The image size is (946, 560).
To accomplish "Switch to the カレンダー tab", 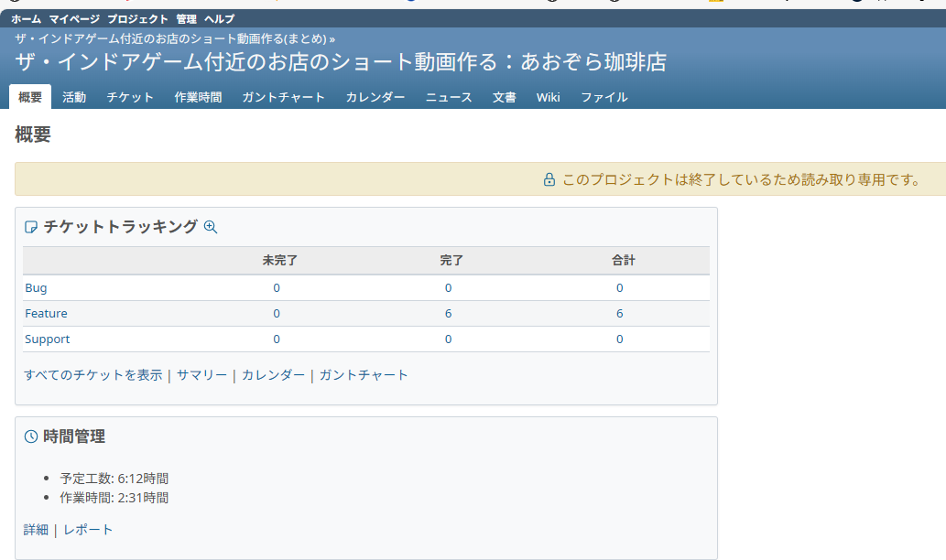I will [375, 97].
